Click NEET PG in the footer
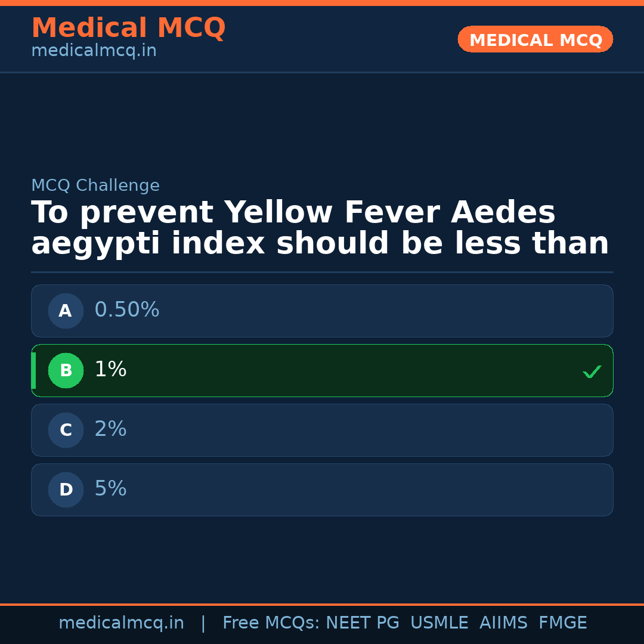The width and height of the screenshot is (644, 644). (x=363, y=623)
